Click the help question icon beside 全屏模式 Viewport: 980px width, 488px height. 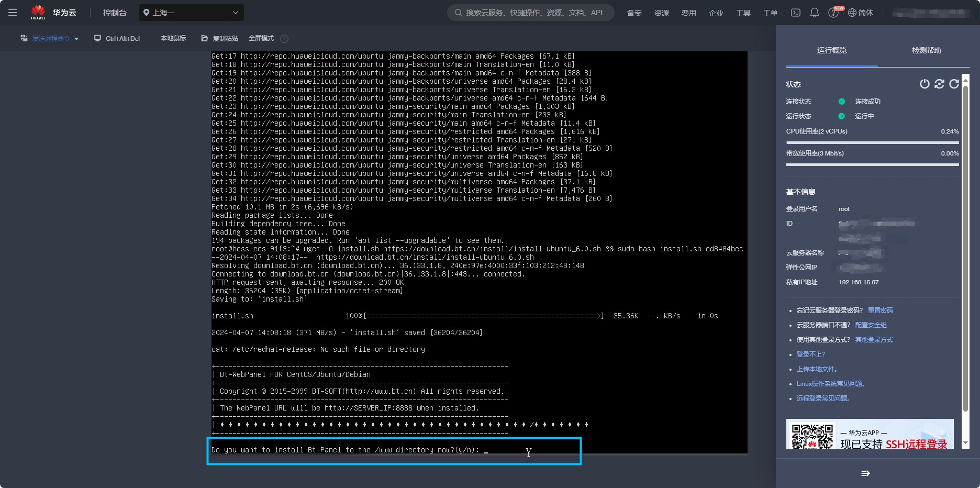point(284,39)
